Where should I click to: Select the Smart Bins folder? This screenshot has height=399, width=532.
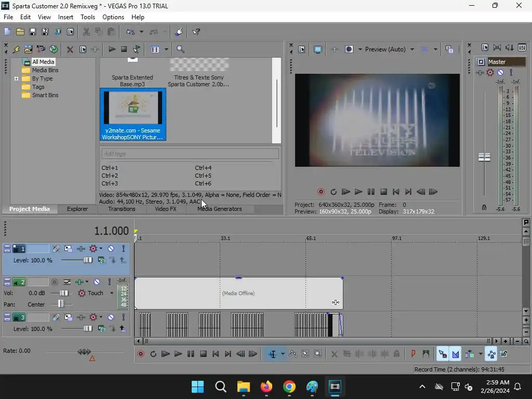pos(45,96)
